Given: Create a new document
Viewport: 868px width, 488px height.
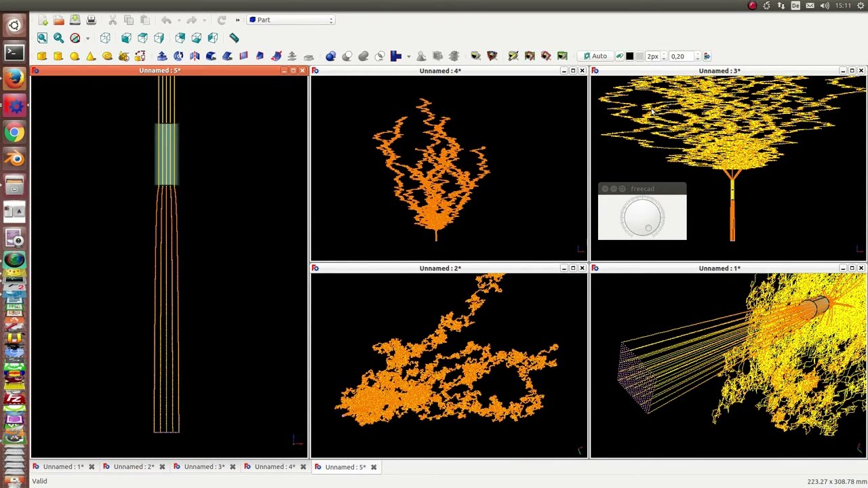Looking at the screenshot, I should (42, 20).
